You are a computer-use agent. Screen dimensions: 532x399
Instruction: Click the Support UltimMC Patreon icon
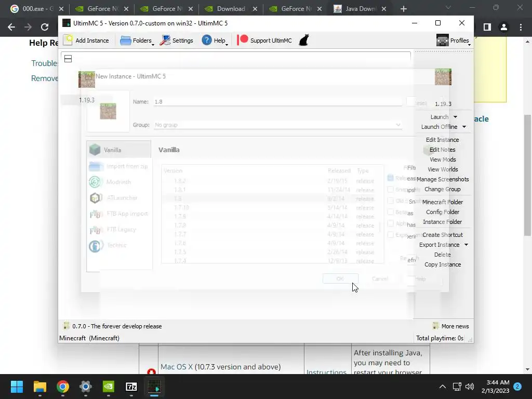click(x=242, y=40)
